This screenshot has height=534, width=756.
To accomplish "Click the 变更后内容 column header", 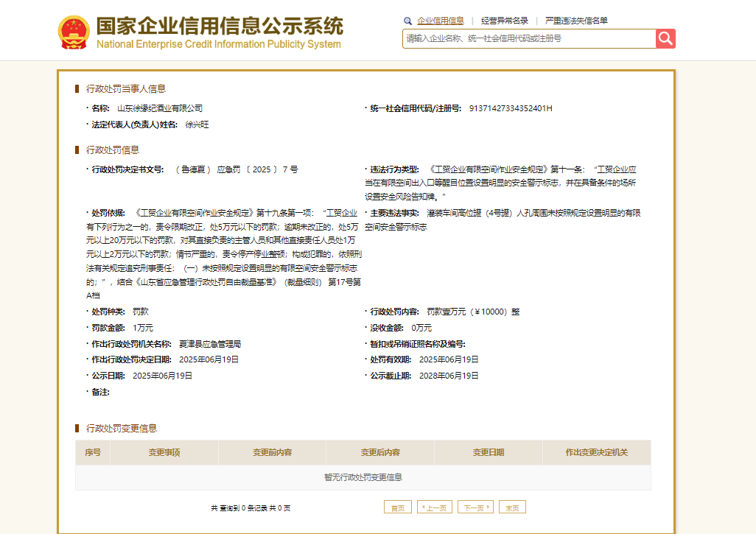I will (x=380, y=452).
